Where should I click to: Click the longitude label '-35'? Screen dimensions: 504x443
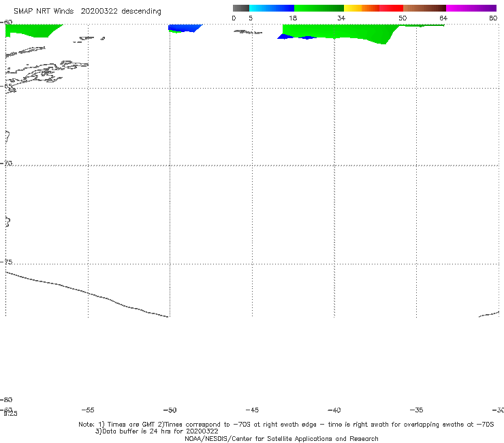click(x=416, y=410)
